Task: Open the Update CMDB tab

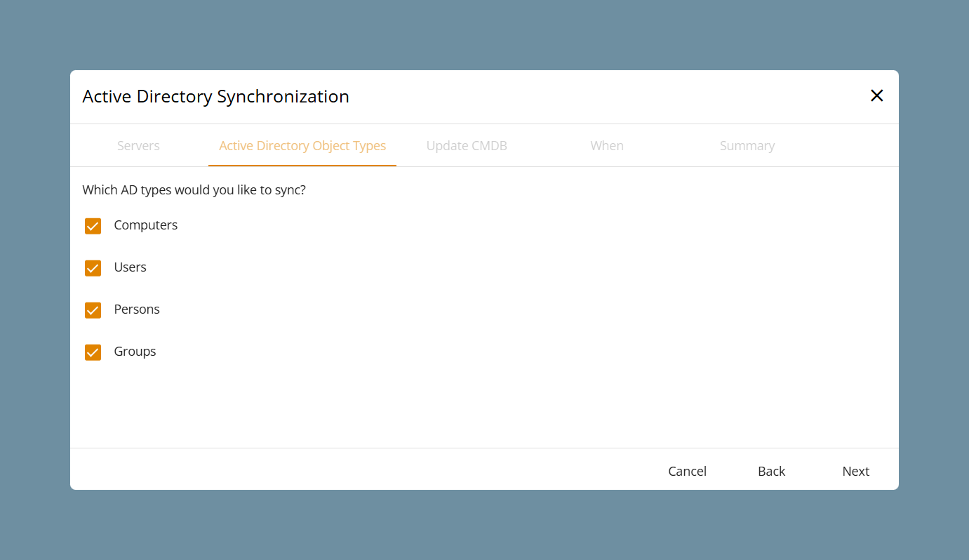Action: [467, 146]
